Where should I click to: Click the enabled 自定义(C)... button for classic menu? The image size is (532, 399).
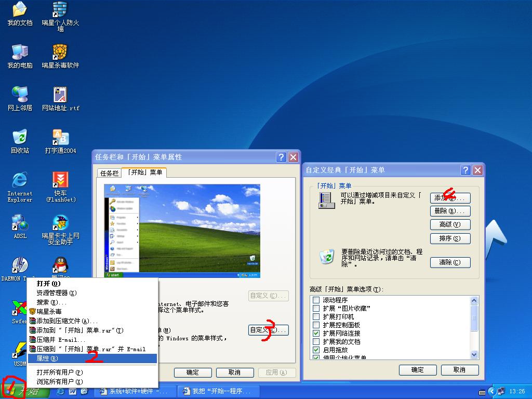pos(269,330)
